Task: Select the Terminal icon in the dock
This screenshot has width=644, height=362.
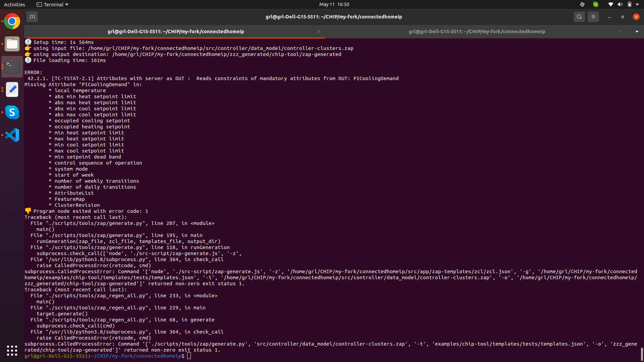Action: click(12, 66)
